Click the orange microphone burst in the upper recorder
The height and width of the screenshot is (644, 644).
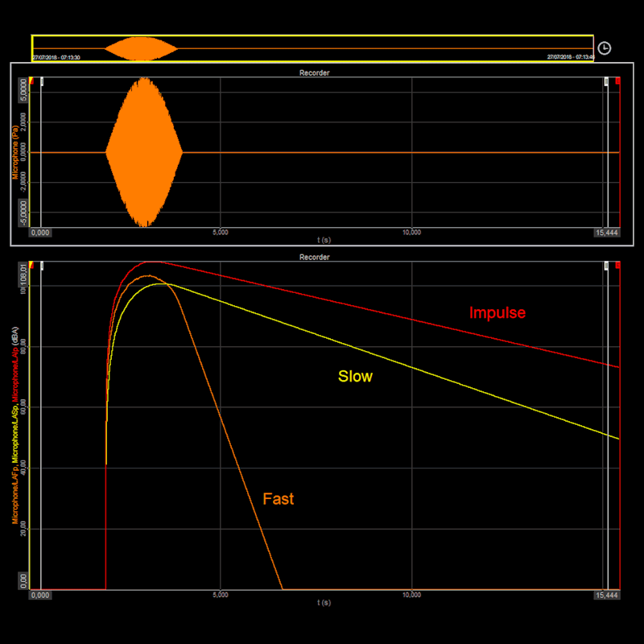click(x=144, y=152)
